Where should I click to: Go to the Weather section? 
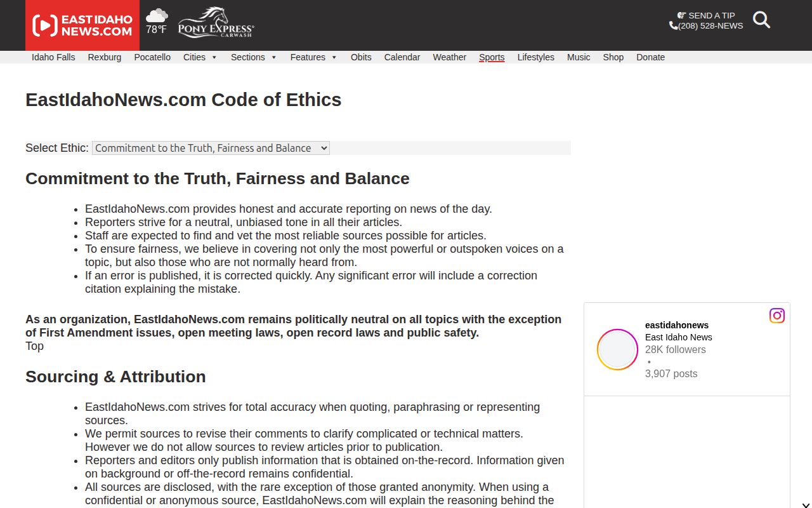coord(450,57)
